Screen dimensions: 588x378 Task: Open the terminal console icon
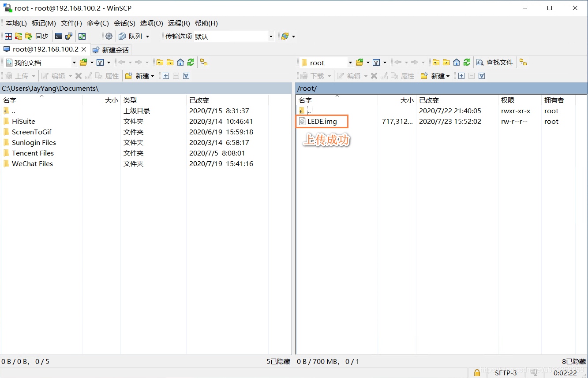click(x=59, y=36)
